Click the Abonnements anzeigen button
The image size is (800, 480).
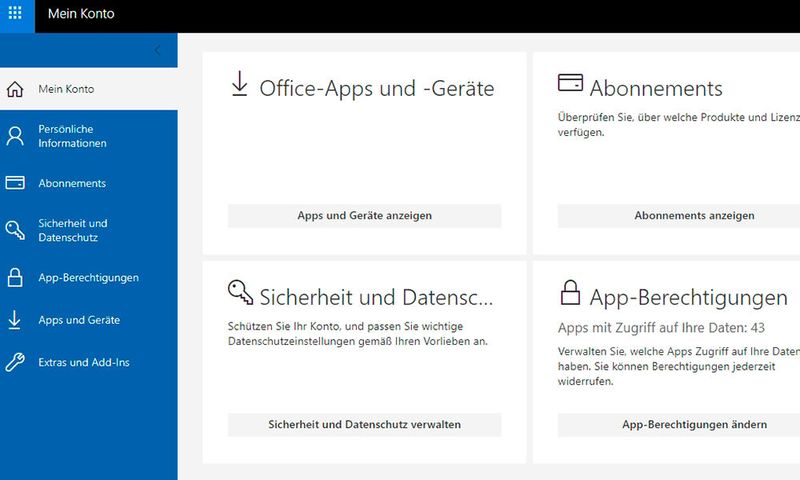679,216
